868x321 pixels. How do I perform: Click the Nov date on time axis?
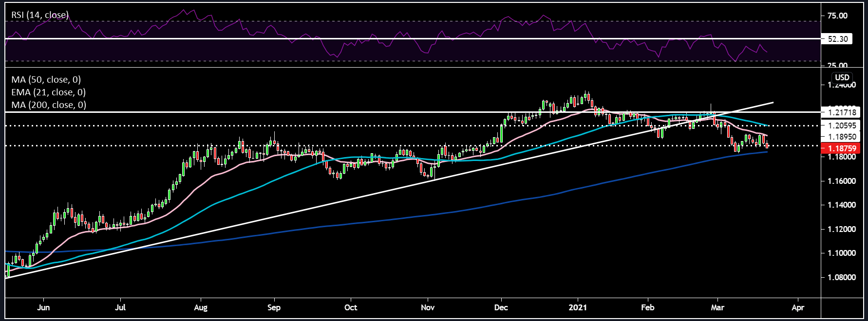428,307
